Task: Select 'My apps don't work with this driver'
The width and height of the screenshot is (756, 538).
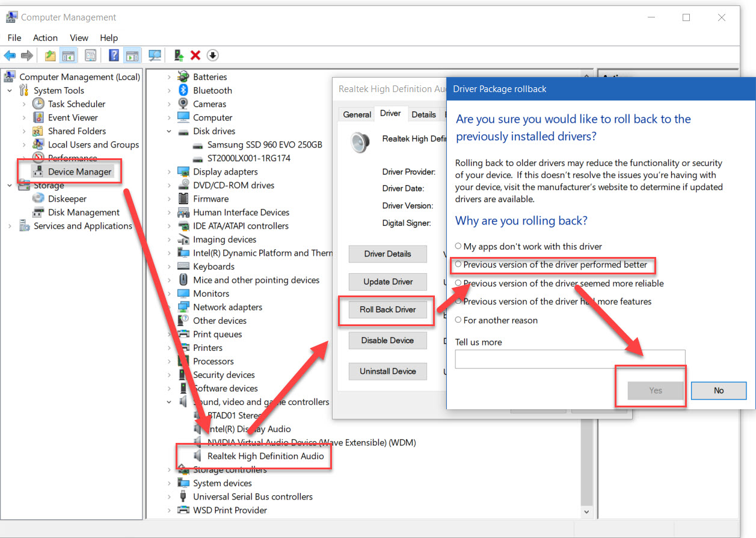Action: point(458,246)
